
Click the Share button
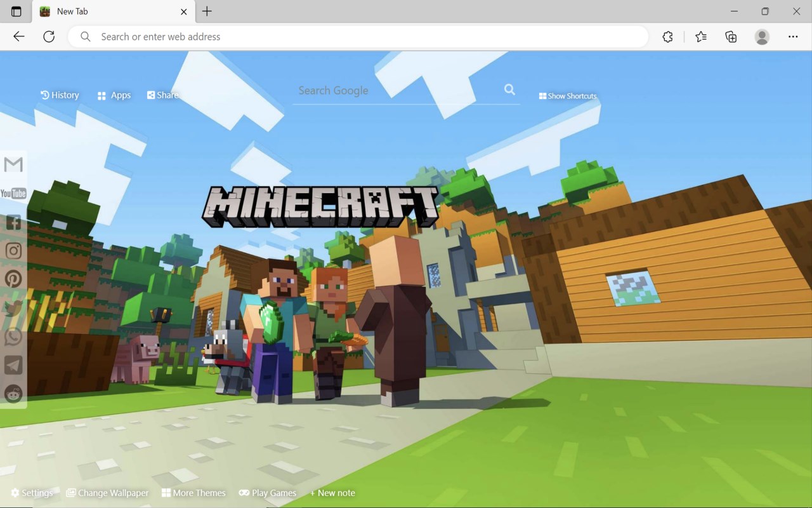(x=162, y=95)
